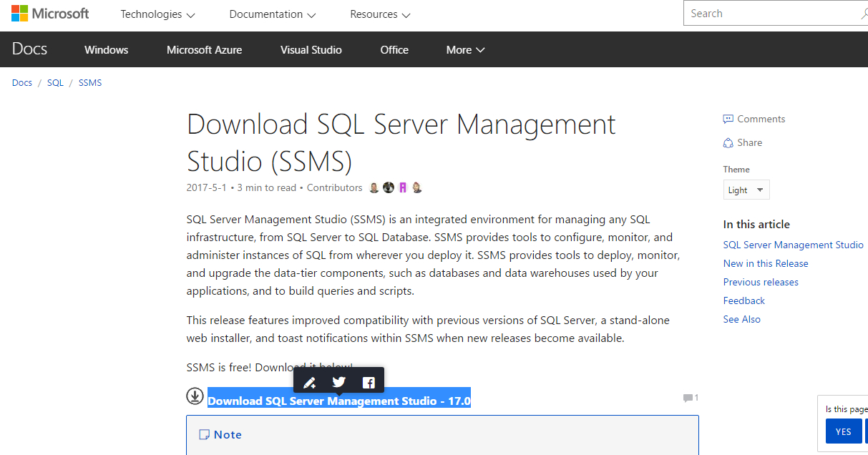Click the circular download arrow icon
The width and height of the screenshot is (868, 455).
click(195, 396)
